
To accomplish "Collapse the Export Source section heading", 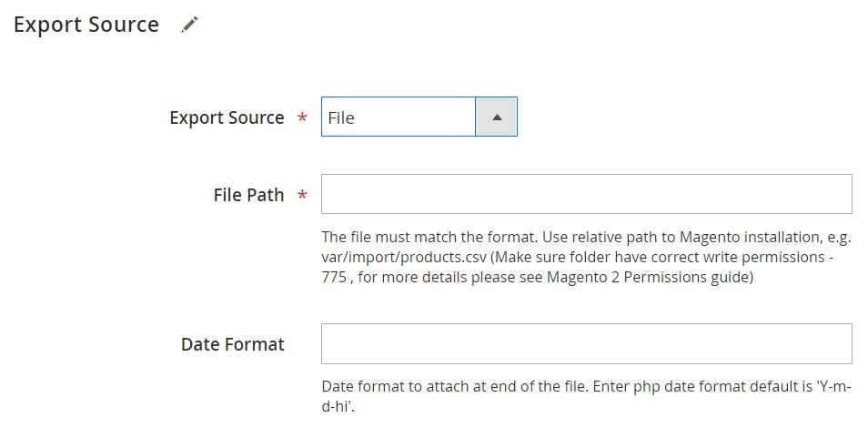I will tap(86, 25).
